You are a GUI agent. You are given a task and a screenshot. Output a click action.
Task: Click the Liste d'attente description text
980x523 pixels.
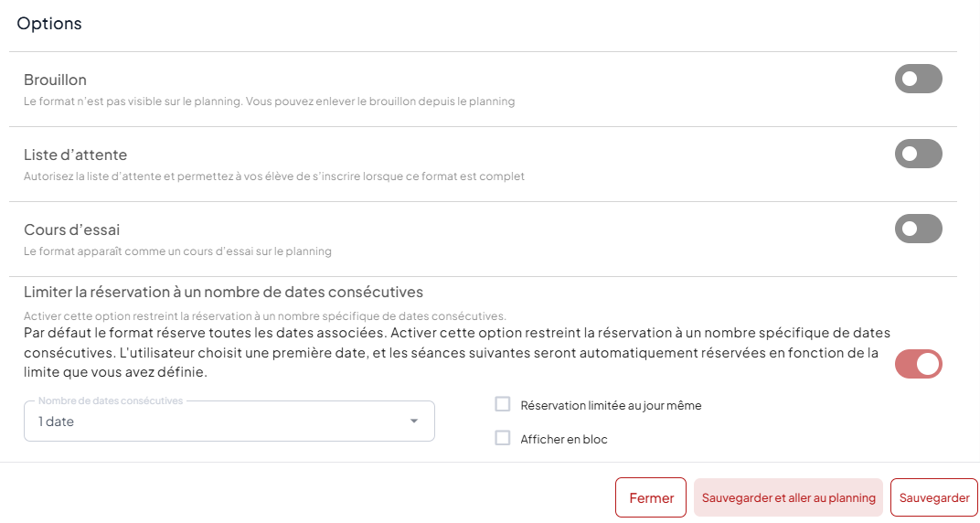click(x=273, y=176)
